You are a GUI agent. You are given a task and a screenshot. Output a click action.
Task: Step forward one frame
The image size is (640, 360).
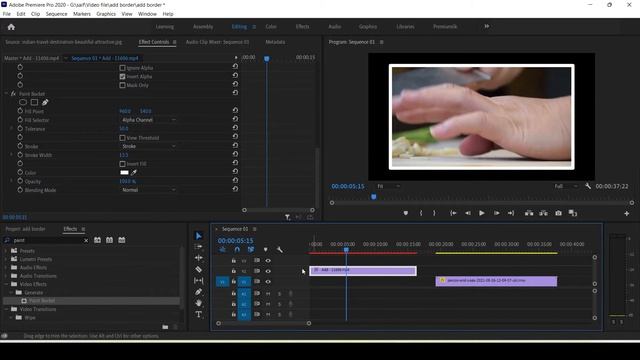(x=496, y=213)
